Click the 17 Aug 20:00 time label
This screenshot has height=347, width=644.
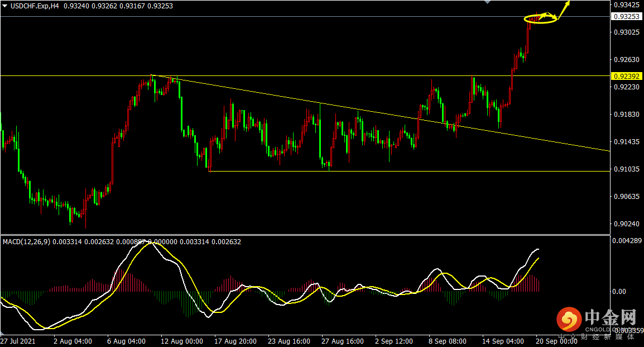coord(236,341)
